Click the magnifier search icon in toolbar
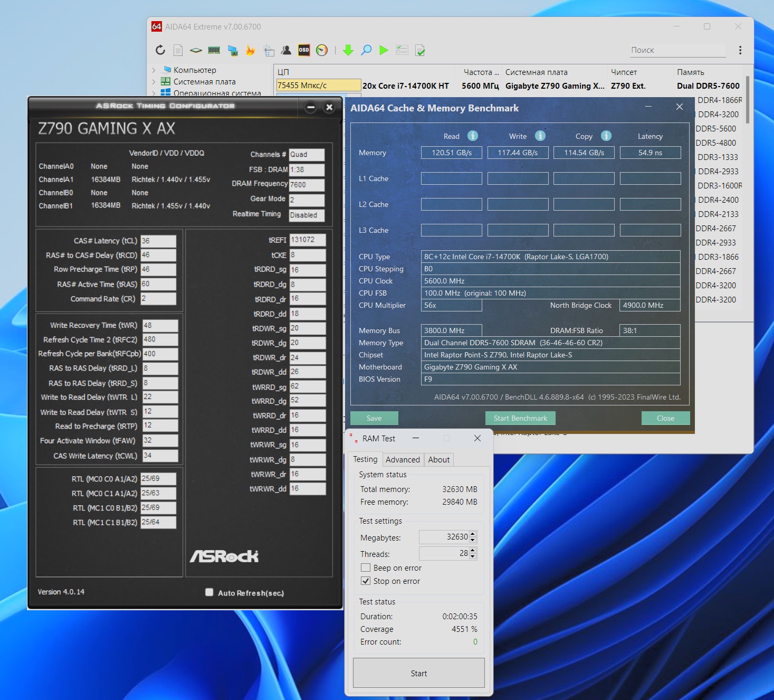The height and width of the screenshot is (700, 774). coord(366,50)
